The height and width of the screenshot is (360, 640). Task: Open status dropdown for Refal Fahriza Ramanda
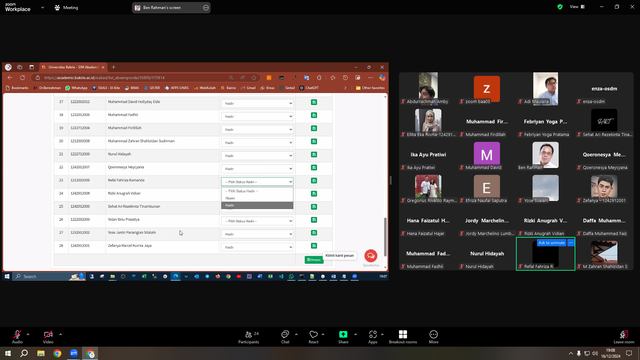(x=257, y=182)
